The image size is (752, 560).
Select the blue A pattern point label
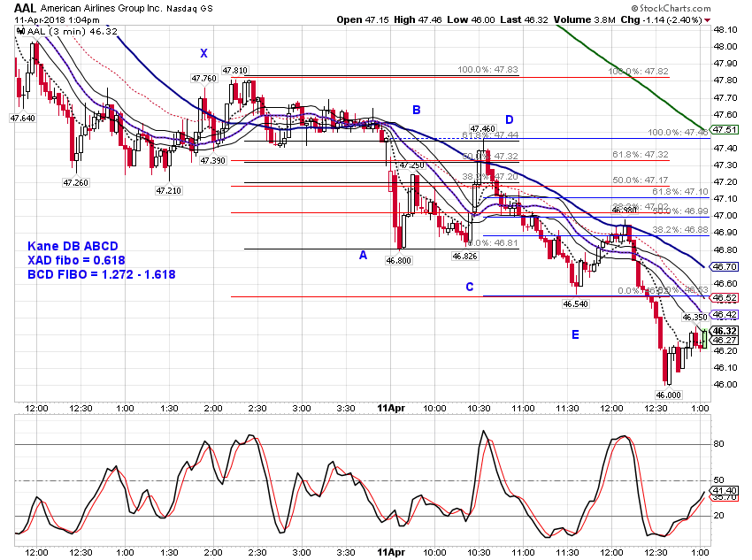[x=363, y=255]
